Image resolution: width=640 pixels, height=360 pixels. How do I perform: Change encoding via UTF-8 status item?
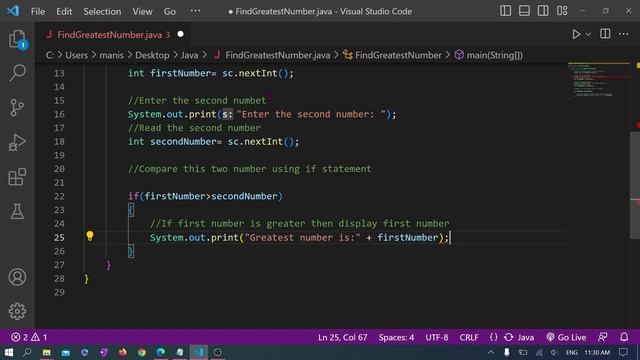click(x=436, y=338)
